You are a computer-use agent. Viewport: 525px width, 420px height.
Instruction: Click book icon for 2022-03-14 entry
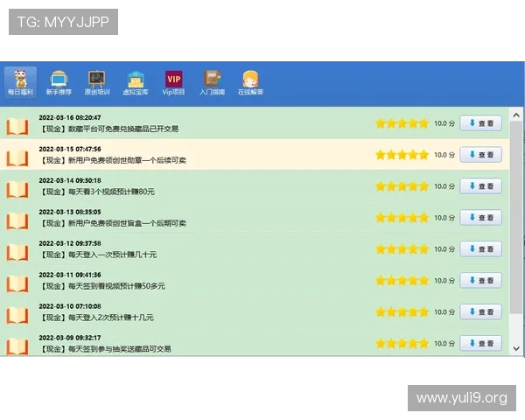click(17, 190)
